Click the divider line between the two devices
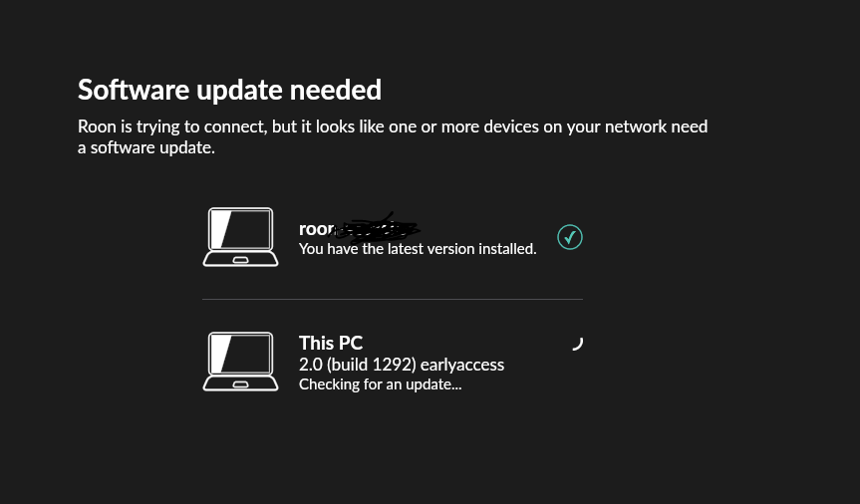This screenshot has height=504, width=860. [x=393, y=299]
